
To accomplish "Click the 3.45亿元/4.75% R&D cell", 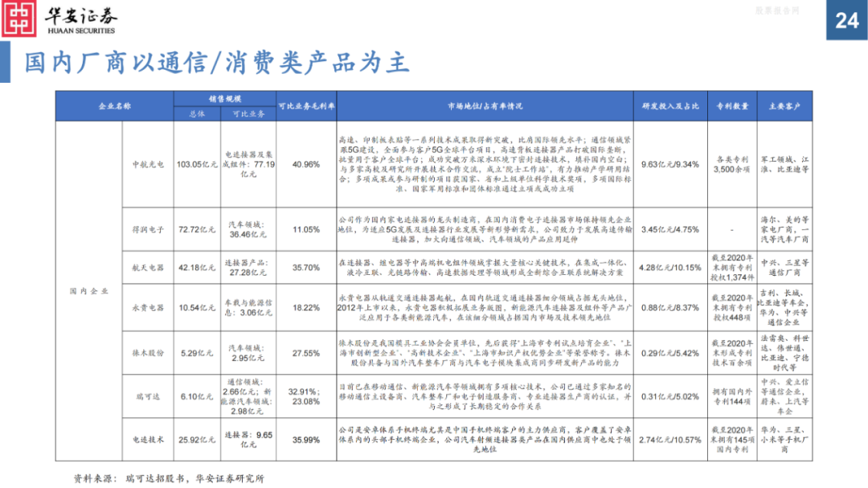I will [670, 229].
